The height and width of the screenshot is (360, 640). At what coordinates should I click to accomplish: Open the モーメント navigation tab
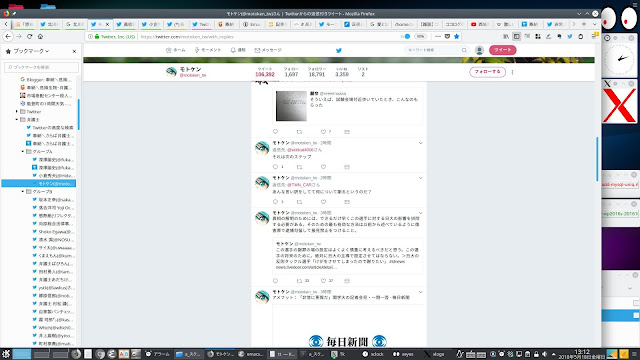tap(208, 50)
